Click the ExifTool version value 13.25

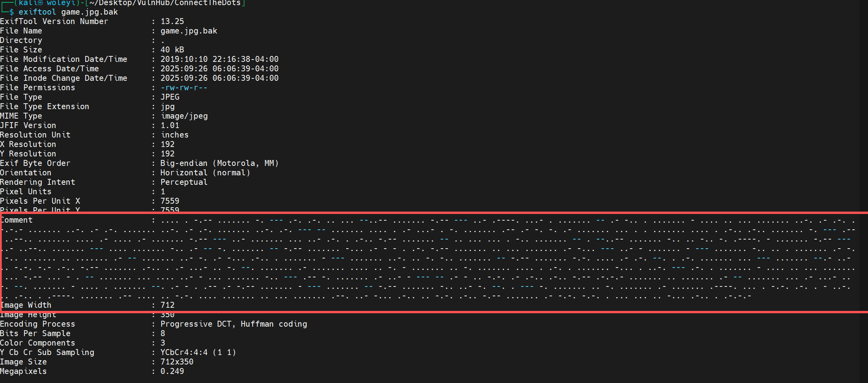click(x=172, y=21)
